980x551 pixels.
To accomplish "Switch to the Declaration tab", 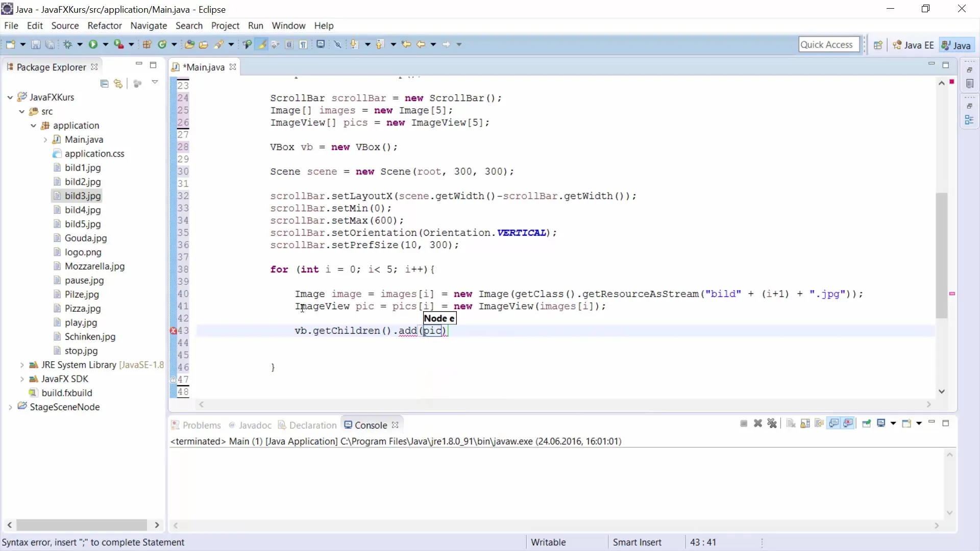I will click(308, 425).
